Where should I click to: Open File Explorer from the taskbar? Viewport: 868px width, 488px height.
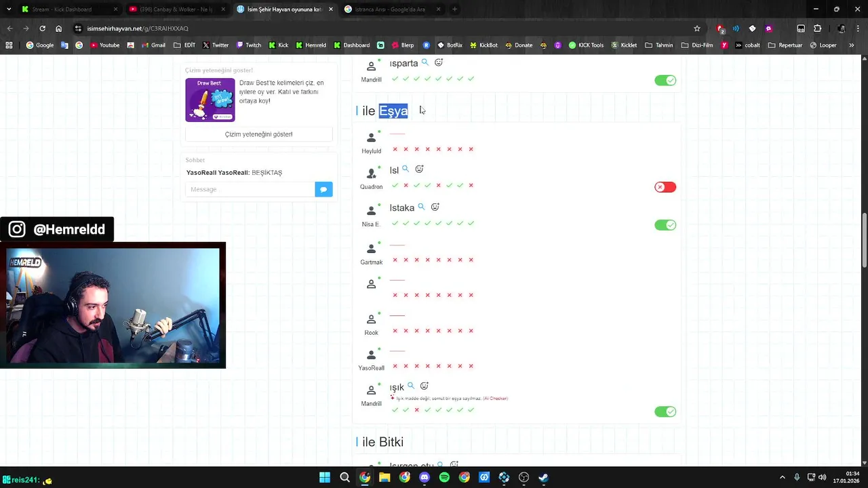384,477
